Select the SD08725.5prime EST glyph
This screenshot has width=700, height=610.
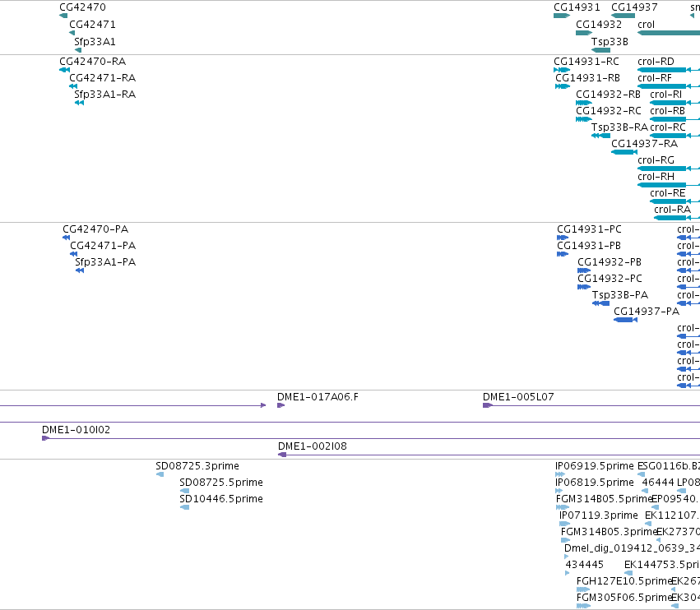pos(184,491)
